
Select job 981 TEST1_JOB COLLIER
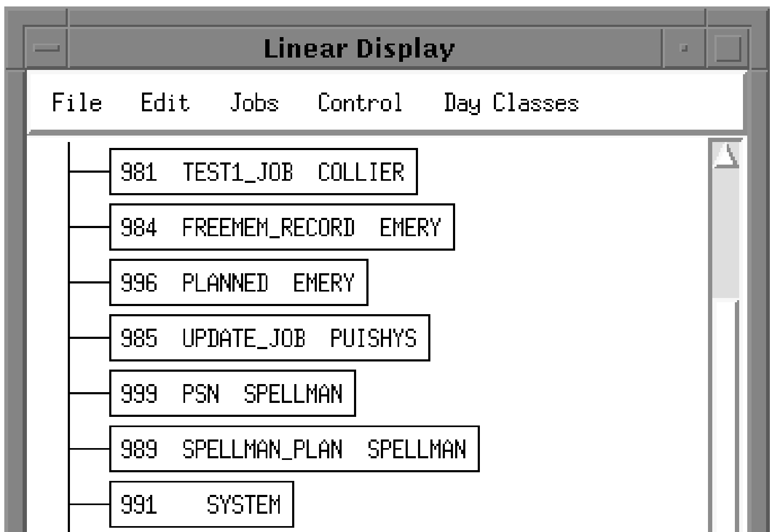[x=263, y=172]
